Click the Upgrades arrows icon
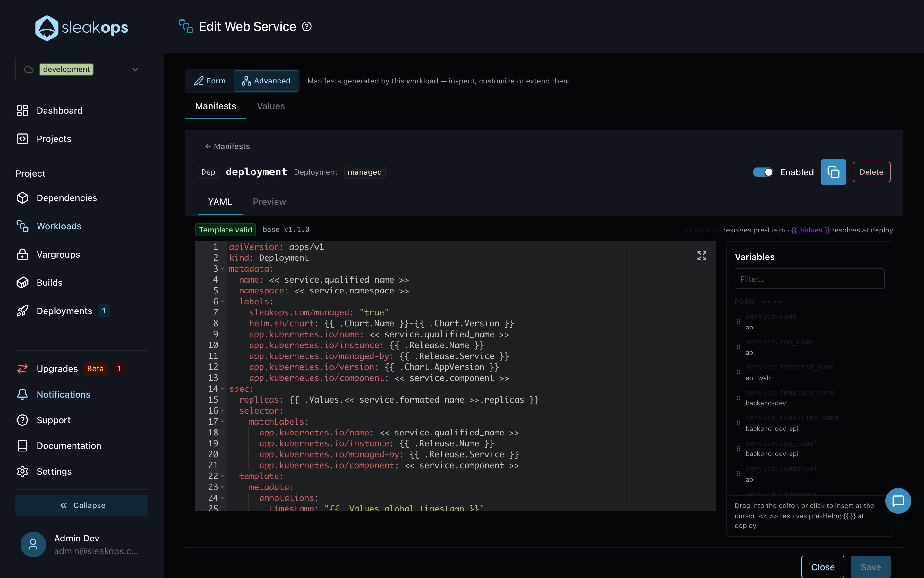This screenshot has height=578, width=924. (x=22, y=369)
